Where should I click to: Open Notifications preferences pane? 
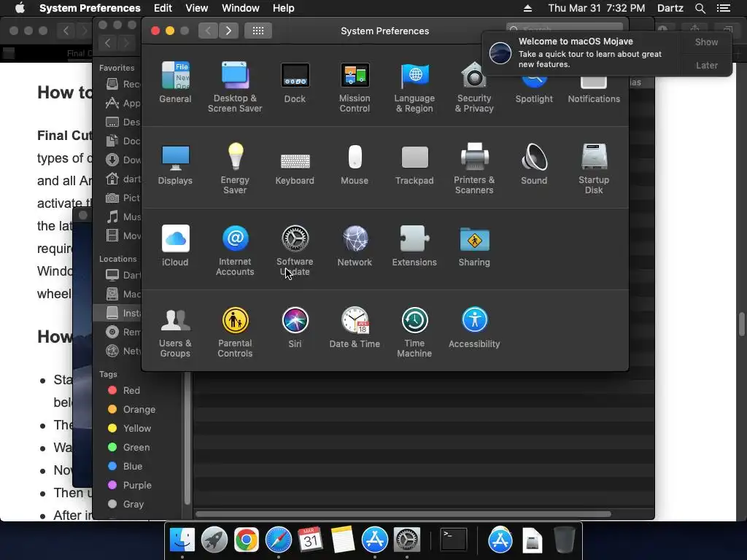tap(594, 90)
